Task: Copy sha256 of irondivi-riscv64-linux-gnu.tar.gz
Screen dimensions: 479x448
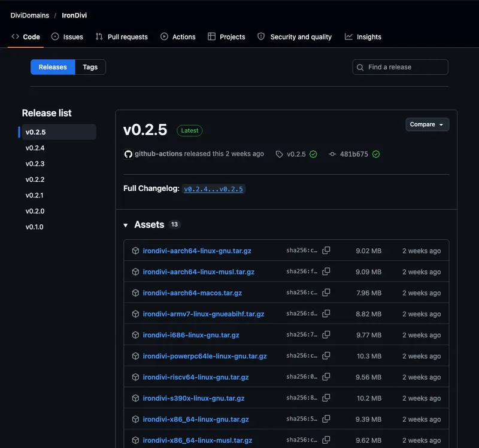Action: [326, 377]
